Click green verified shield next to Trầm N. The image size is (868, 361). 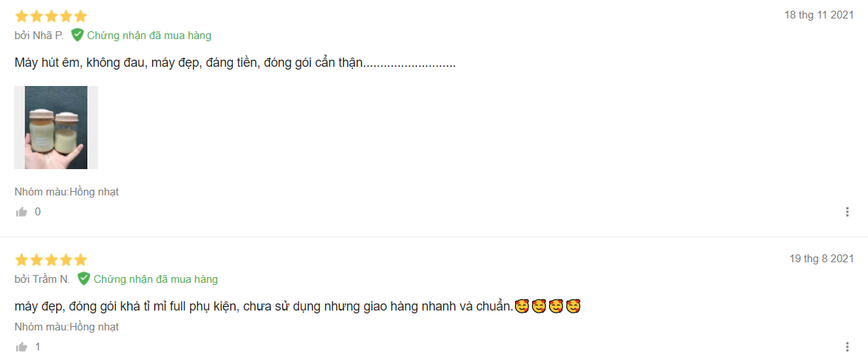84,279
